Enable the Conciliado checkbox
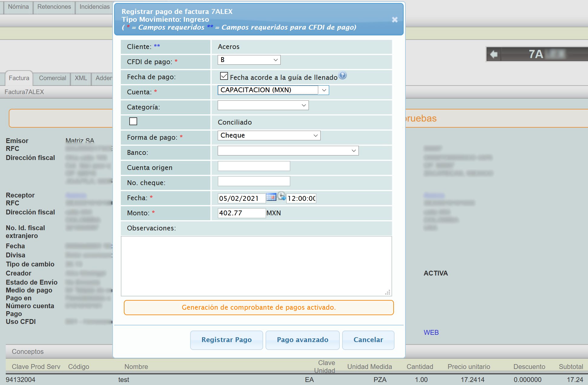Screen dimensions: 588x385 coord(133,121)
